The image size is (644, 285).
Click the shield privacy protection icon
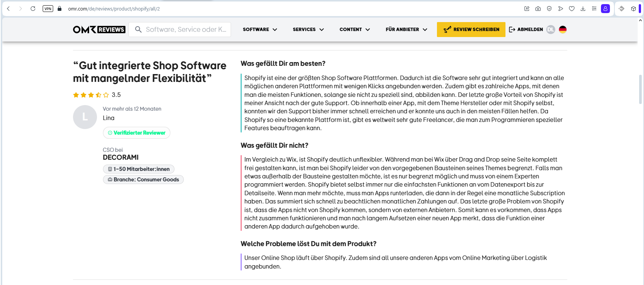point(549,9)
